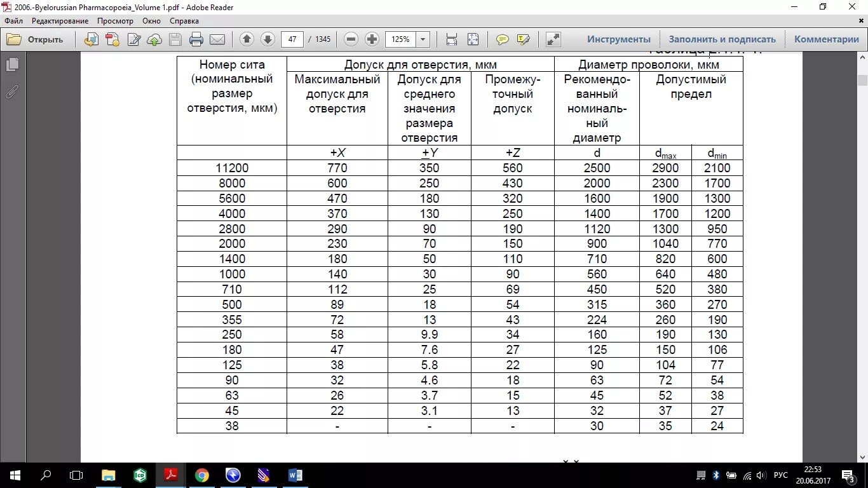
Task: Click the scrollbar up arrow at the top
Action: coord(862,57)
